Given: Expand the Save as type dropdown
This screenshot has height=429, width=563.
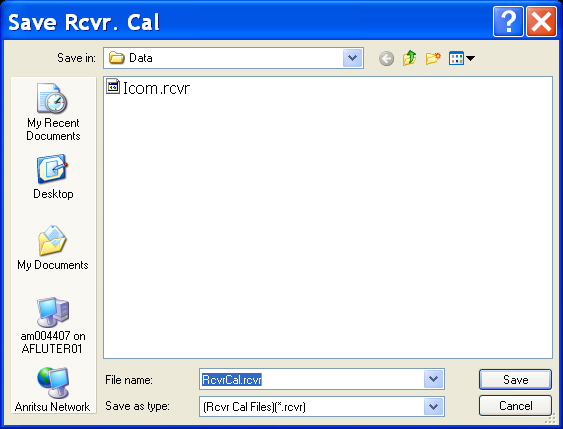Looking at the screenshot, I should click(433, 406).
